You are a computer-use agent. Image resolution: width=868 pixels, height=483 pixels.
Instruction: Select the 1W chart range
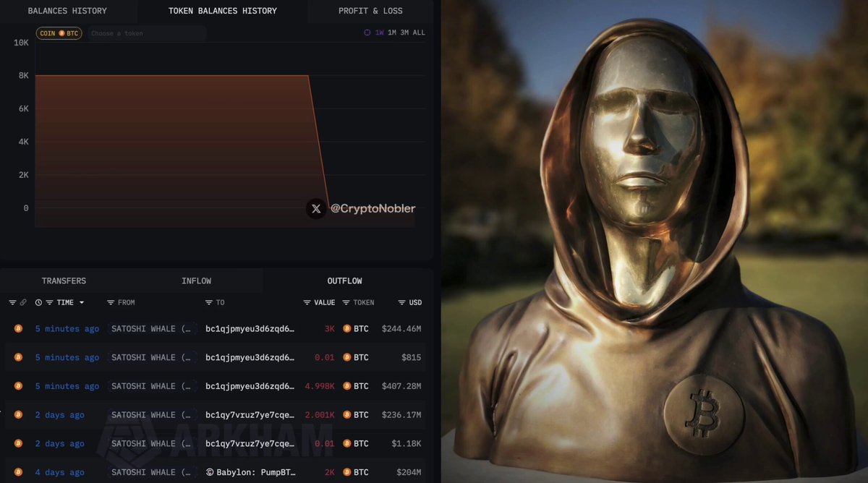click(x=379, y=33)
